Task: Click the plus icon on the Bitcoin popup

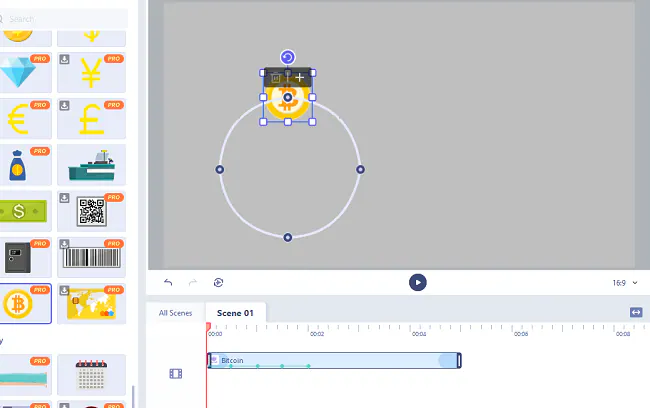Action: [300, 78]
